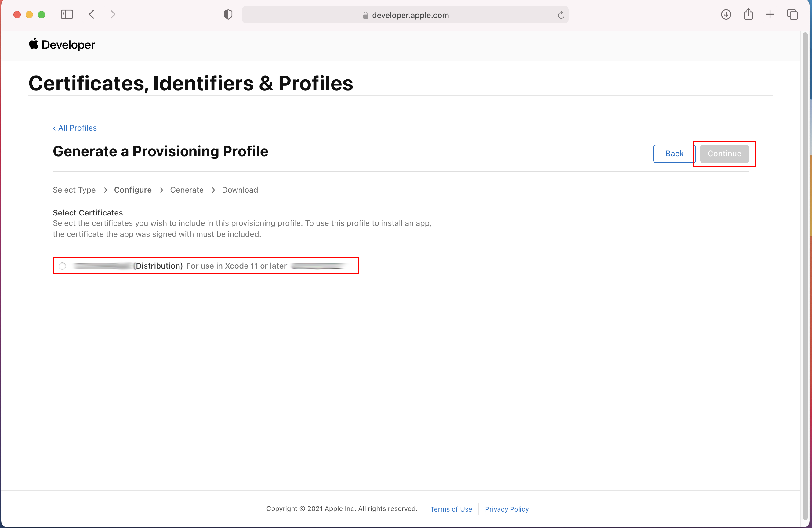Toggle the Safari sidebar icon
Viewport: 812px width, 528px height.
[x=67, y=14]
